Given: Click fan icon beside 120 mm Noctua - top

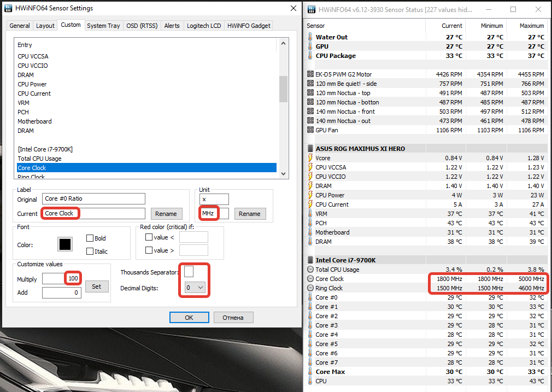Looking at the screenshot, I should click(310, 92).
